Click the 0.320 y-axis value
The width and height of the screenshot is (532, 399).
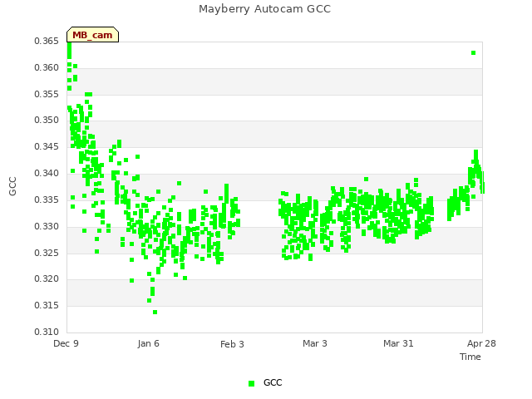click(x=47, y=279)
